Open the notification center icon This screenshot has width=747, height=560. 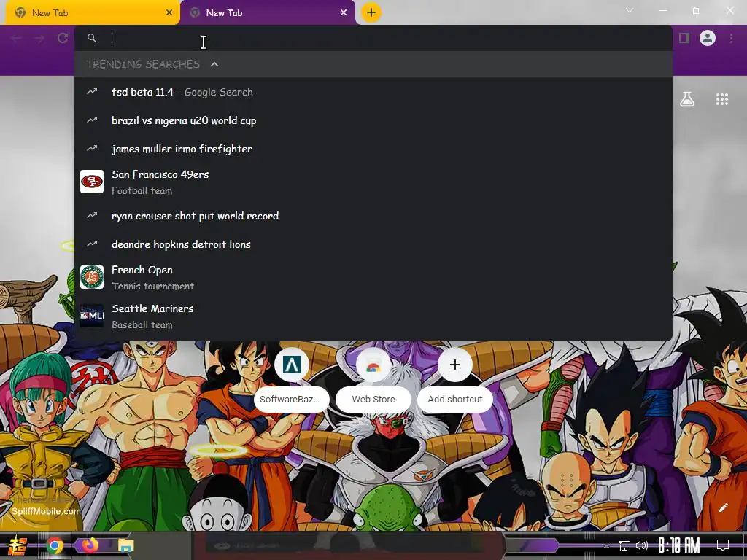(x=723, y=545)
